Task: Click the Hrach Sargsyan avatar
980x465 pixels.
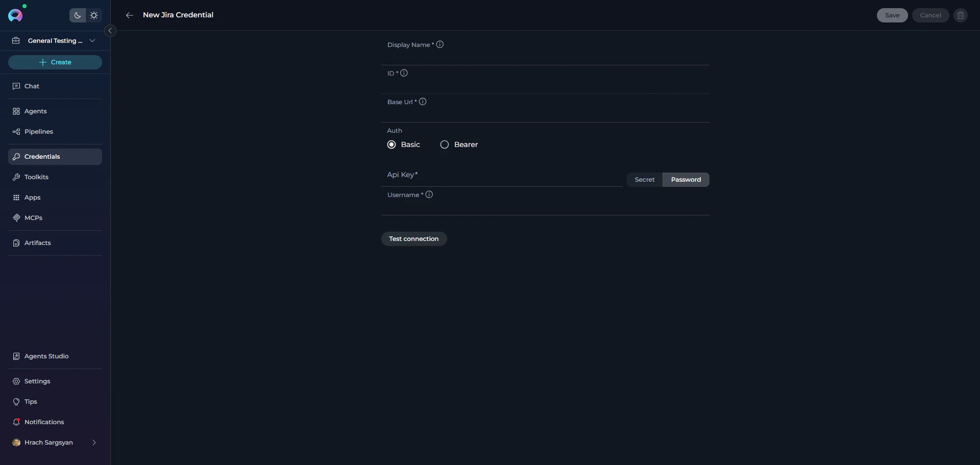Action: (x=16, y=443)
